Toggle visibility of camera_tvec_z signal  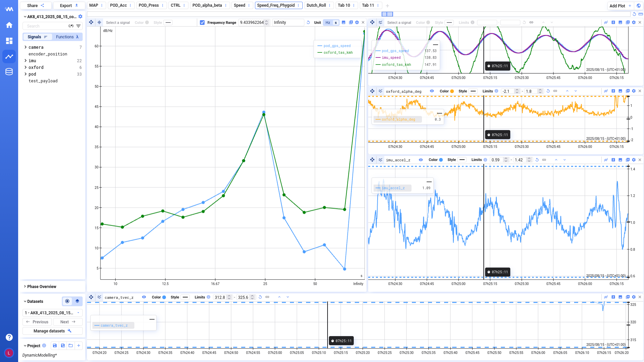[x=144, y=297]
